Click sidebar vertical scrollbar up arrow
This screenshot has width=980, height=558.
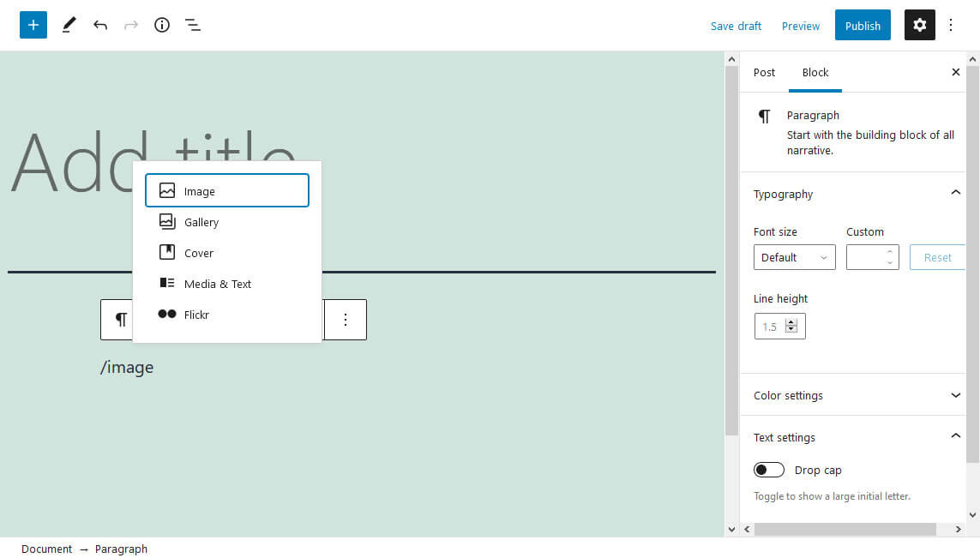pyautogui.click(x=972, y=59)
